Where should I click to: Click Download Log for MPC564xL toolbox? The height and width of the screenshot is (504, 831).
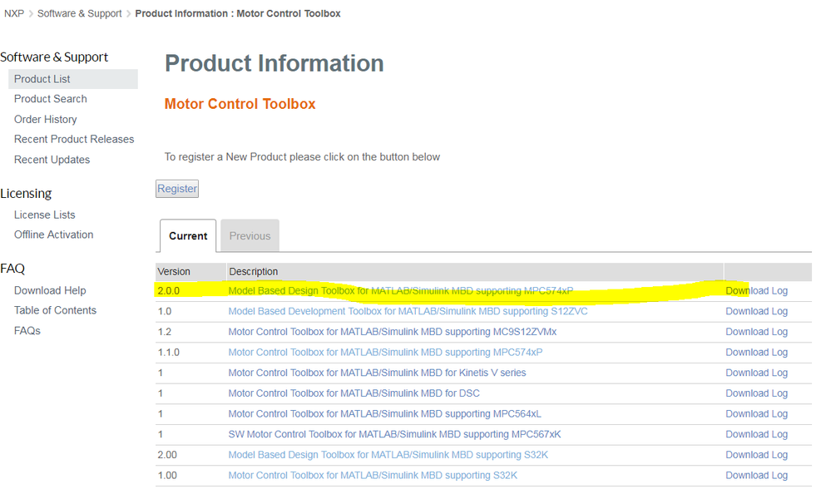(x=756, y=414)
